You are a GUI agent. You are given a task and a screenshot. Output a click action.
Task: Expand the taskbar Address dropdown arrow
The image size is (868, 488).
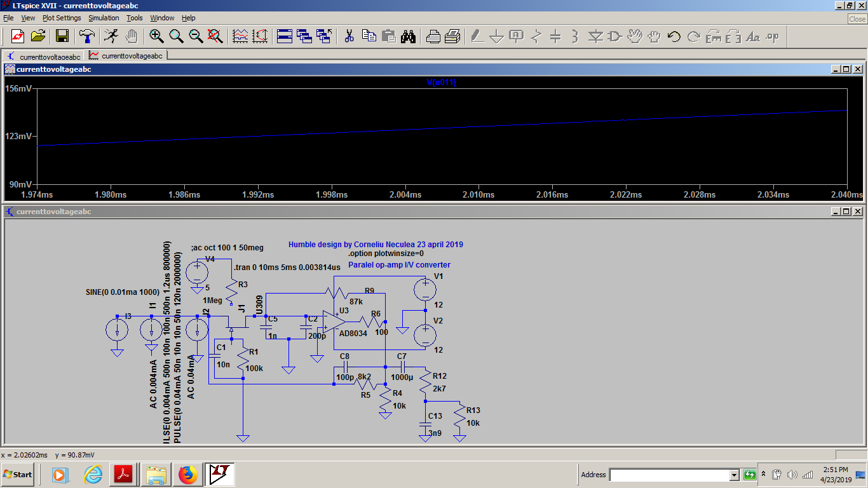[x=735, y=475]
